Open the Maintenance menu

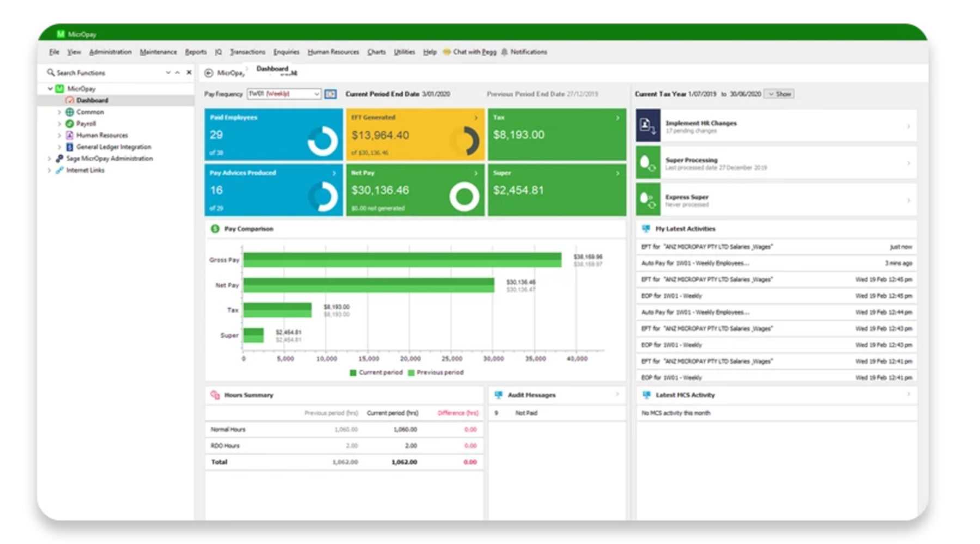click(158, 52)
